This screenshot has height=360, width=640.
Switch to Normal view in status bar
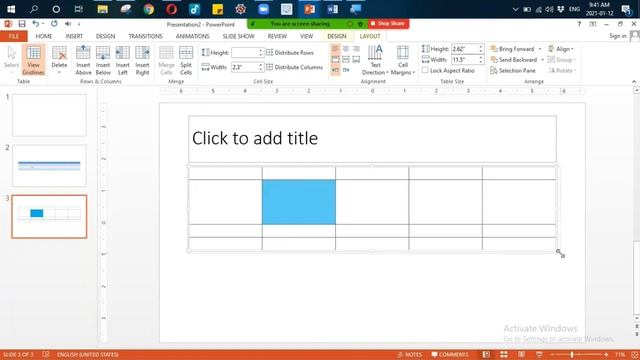coord(486,354)
